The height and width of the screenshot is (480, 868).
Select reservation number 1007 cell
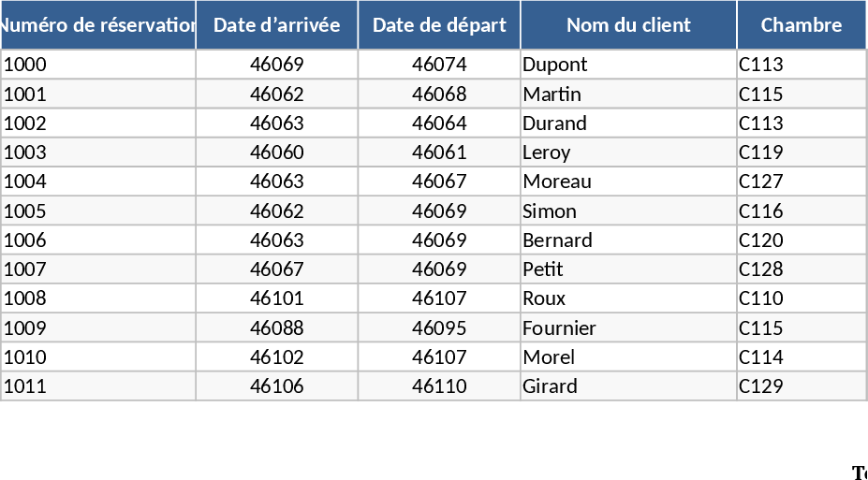97,269
